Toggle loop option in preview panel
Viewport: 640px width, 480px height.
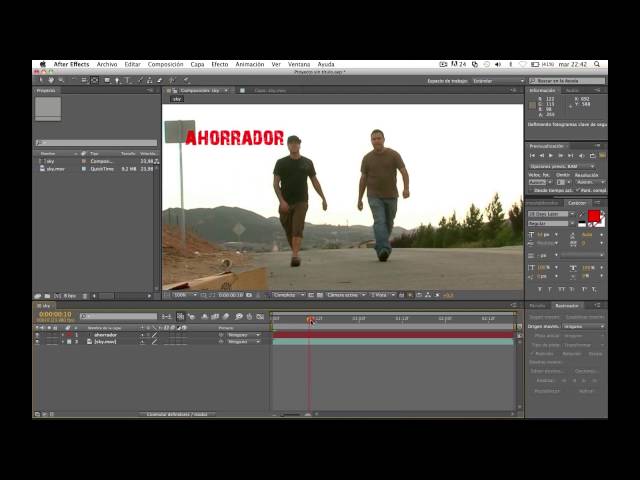592,156
